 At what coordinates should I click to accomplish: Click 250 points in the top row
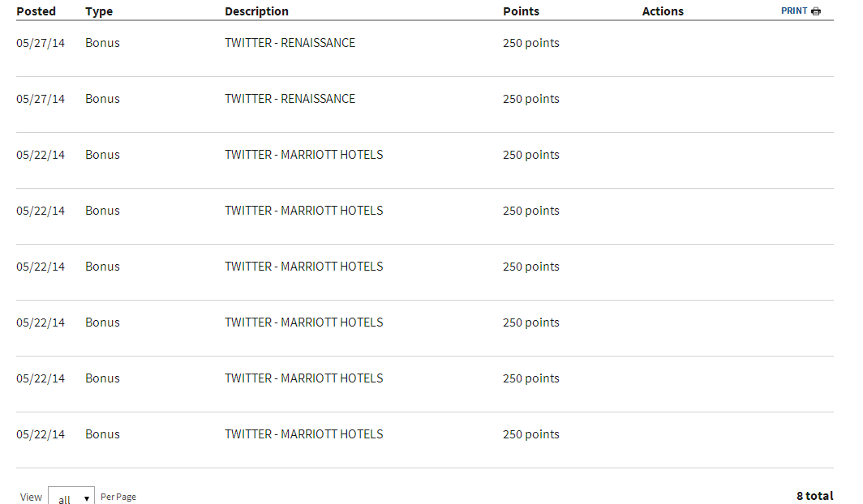tap(530, 43)
